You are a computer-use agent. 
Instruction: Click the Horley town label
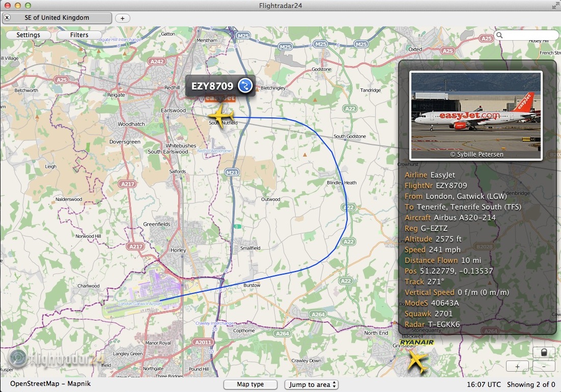(178, 250)
